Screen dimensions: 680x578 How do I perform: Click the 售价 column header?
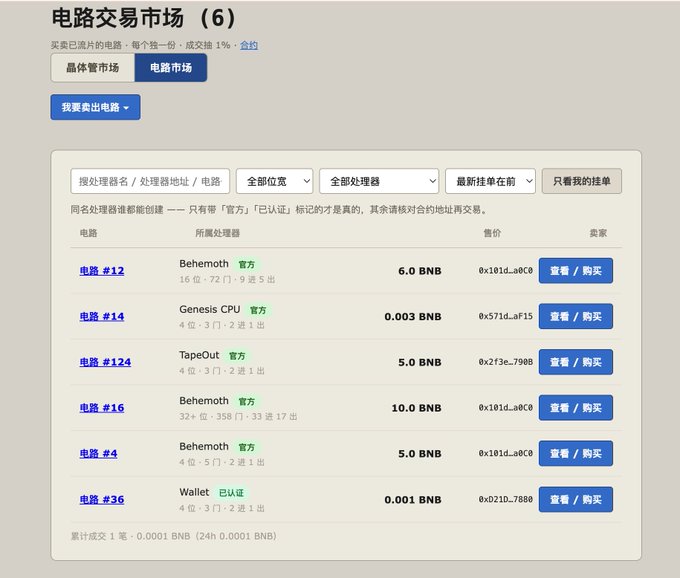pos(492,233)
